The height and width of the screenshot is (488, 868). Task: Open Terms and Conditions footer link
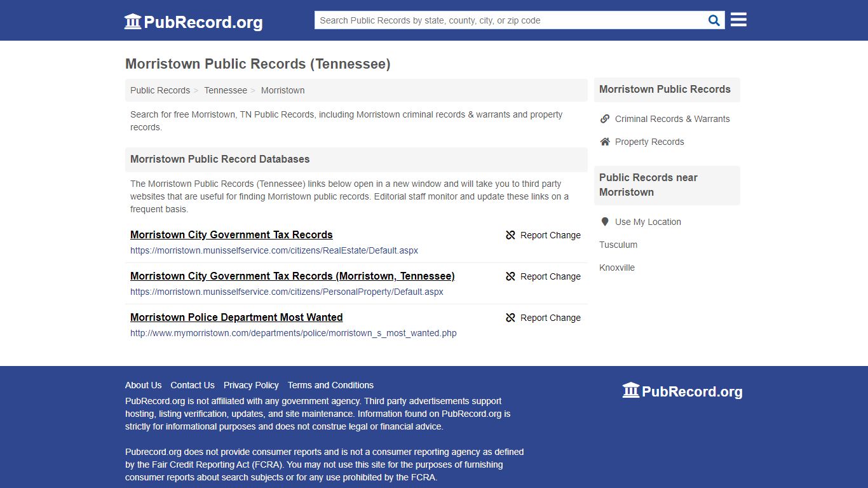(x=330, y=385)
